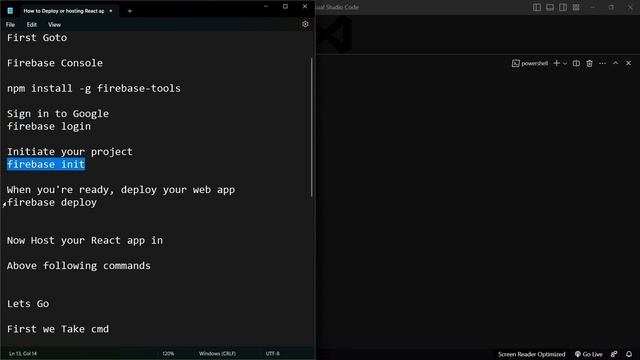Toggle secondary sidebar in VS Code title bar

pos(563,7)
